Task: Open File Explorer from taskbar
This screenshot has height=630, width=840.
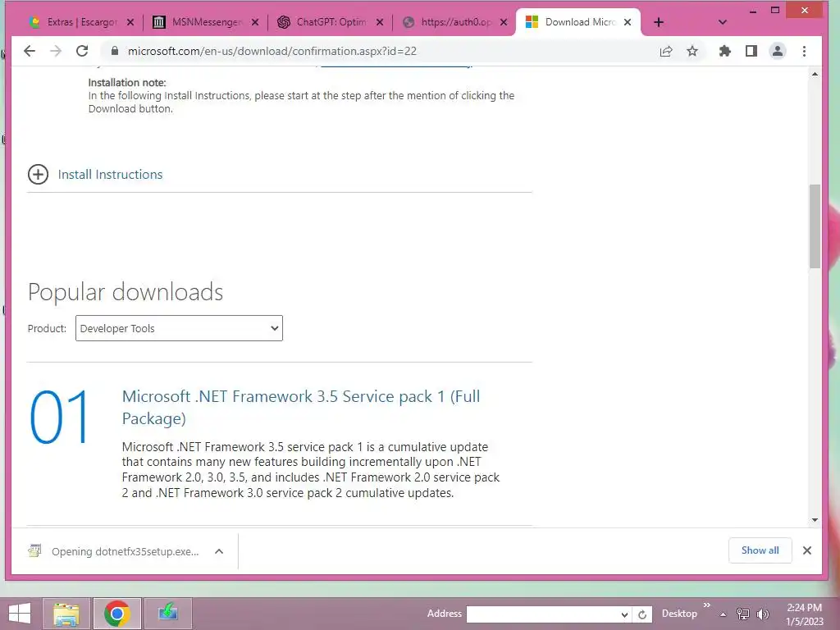Action: (x=66, y=614)
